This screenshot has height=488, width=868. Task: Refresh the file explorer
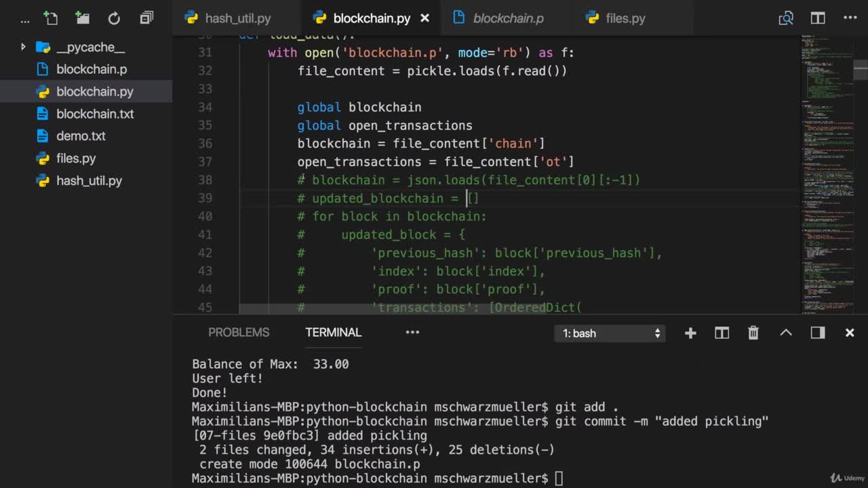114,18
